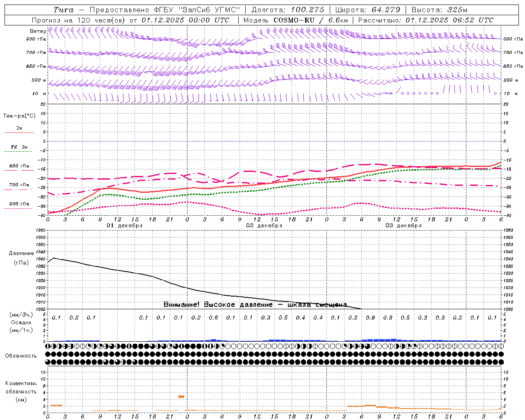
Task: Click the "Td 2м" dew point legend label
Action: 19,147
